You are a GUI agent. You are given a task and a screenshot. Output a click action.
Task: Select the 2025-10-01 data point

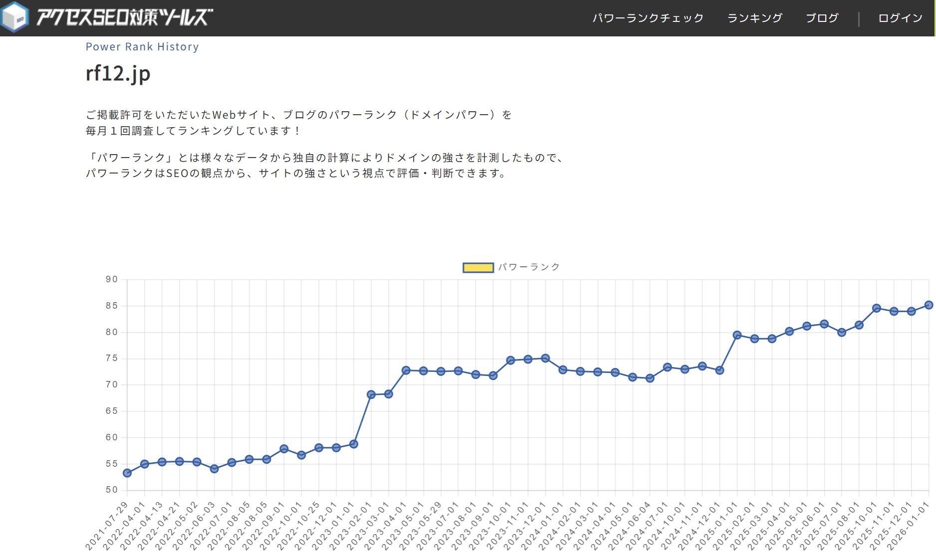(877, 308)
